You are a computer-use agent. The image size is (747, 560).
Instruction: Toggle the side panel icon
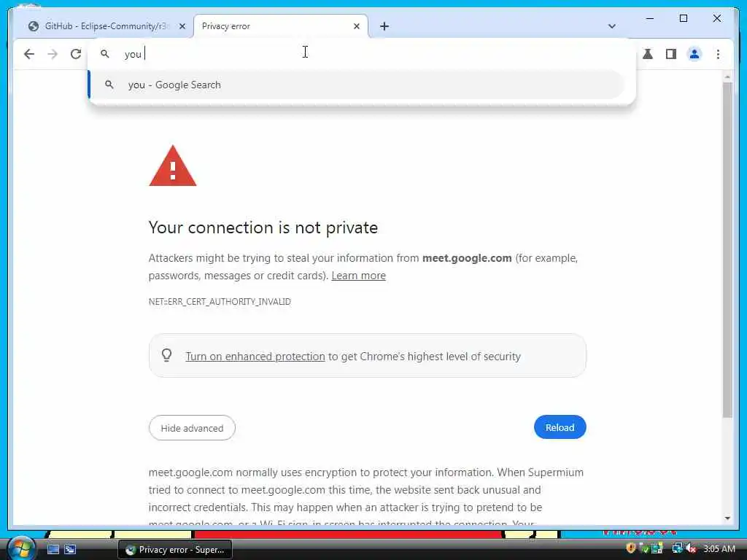[x=671, y=54]
